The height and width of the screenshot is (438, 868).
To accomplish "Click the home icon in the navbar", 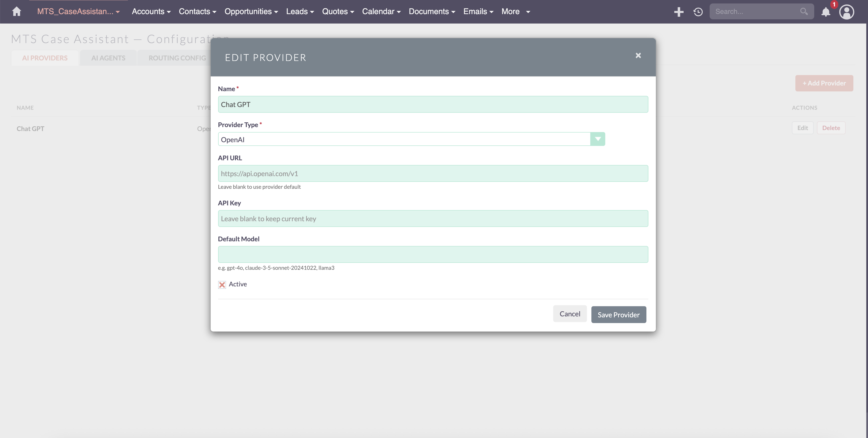I will click(x=16, y=11).
